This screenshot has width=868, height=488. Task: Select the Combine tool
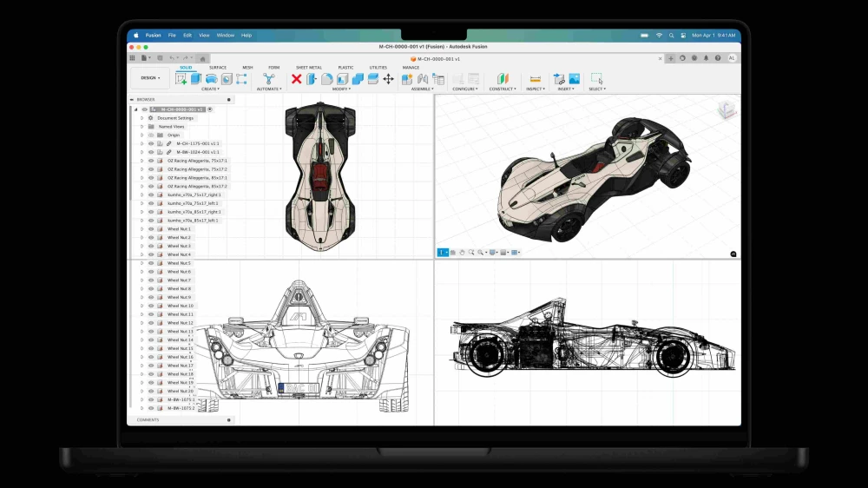(358, 79)
